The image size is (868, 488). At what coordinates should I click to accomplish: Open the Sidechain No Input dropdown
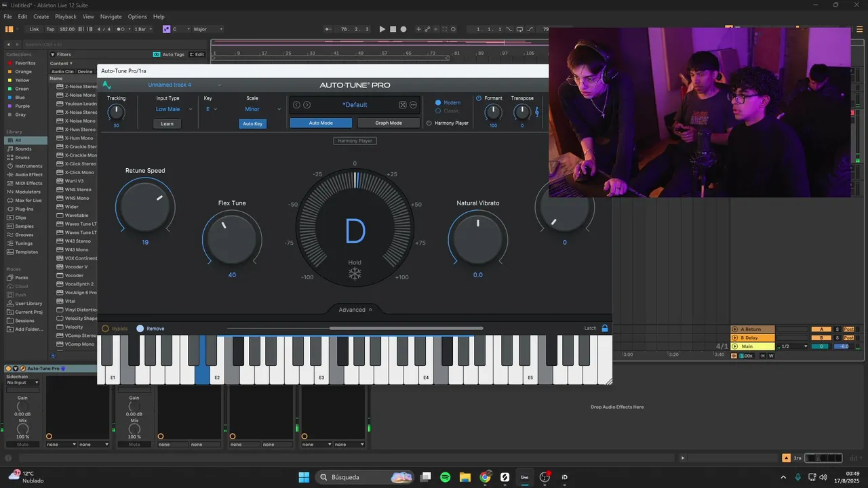coord(22,382)
